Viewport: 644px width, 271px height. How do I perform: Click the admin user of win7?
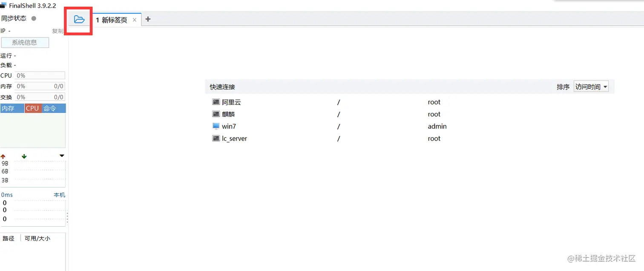(437, 126)
